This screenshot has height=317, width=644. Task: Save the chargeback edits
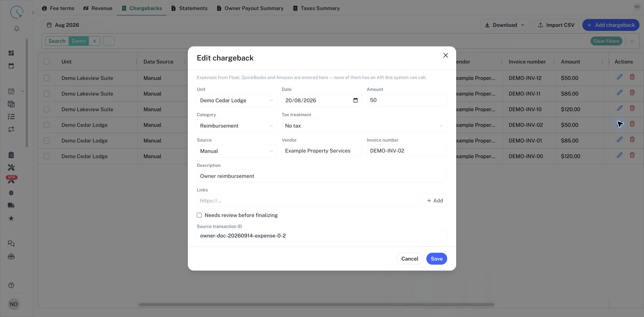click(x=436, y=259)
